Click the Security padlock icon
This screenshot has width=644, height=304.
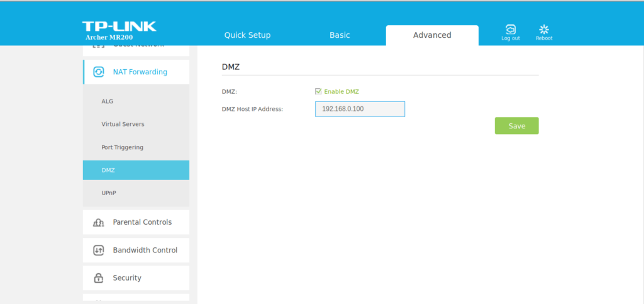point(99,278)
